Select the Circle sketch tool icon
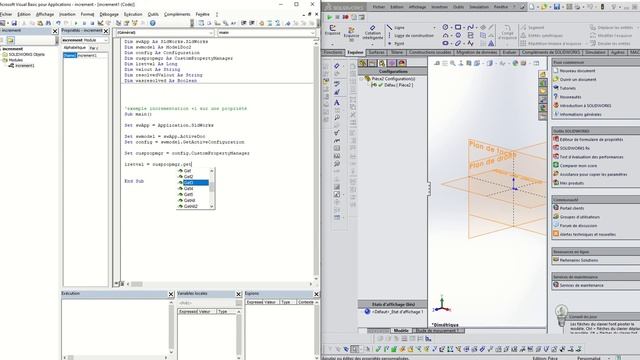This screenshot has width=640, height=360. tap(445, 27)
